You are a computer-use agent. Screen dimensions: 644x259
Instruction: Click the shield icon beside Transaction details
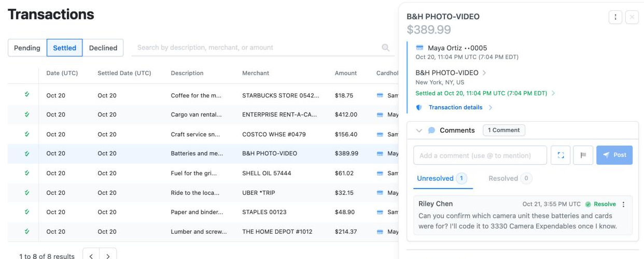pos(419,107)
